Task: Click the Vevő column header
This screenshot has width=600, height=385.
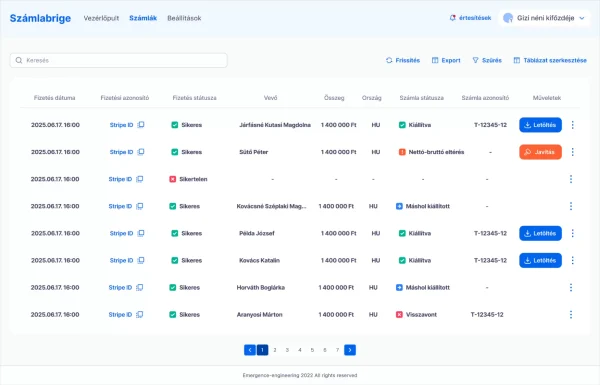Action: coord(271,98)
